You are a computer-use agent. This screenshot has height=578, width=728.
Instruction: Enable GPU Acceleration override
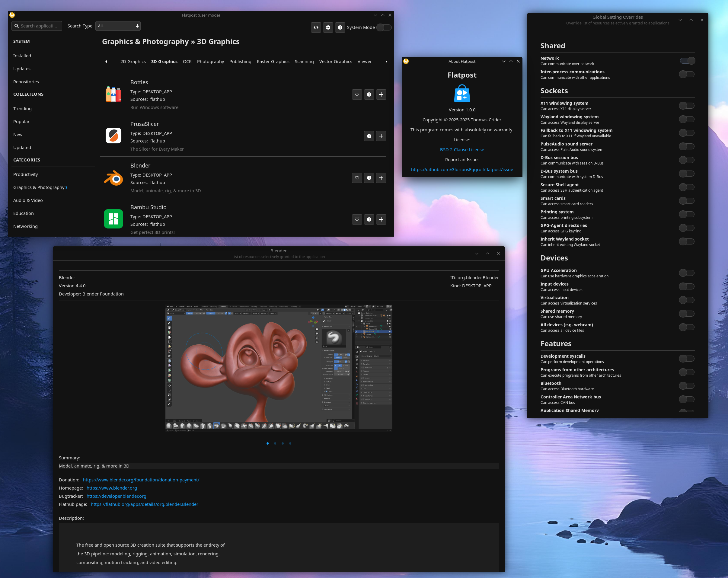pyautogui.click(x=687, y=273)
